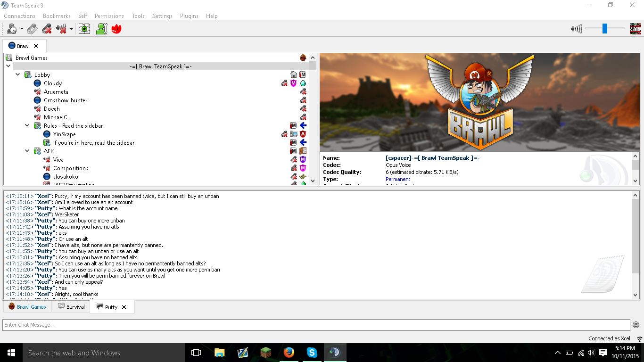Viewport: 644px width, 362px height.
Task: Click Viva's purple M shield badge
Action: (x=303, y=160)
